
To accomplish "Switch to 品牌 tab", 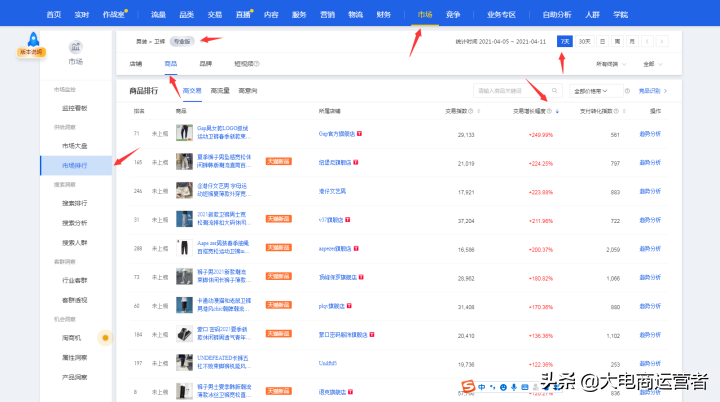I will click(206, 64).
